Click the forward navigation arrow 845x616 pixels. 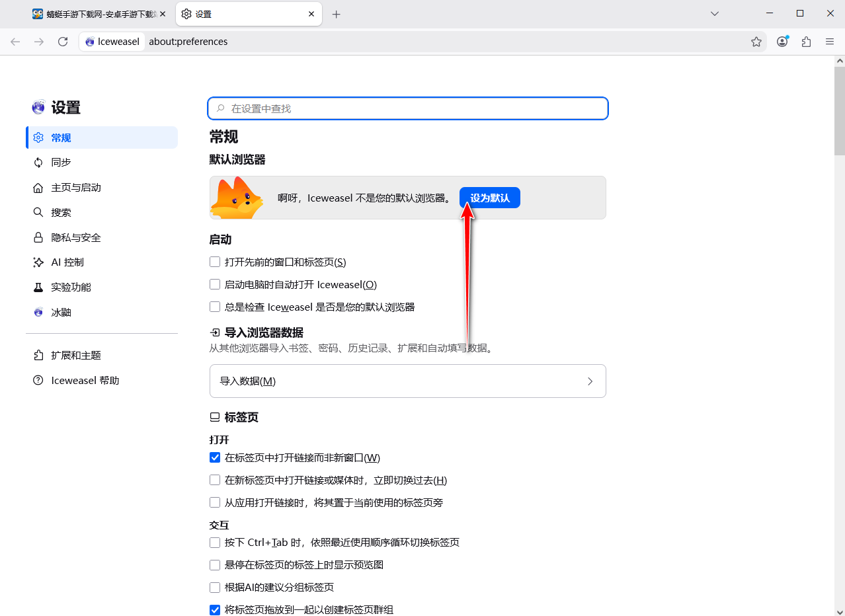[39, 42]
